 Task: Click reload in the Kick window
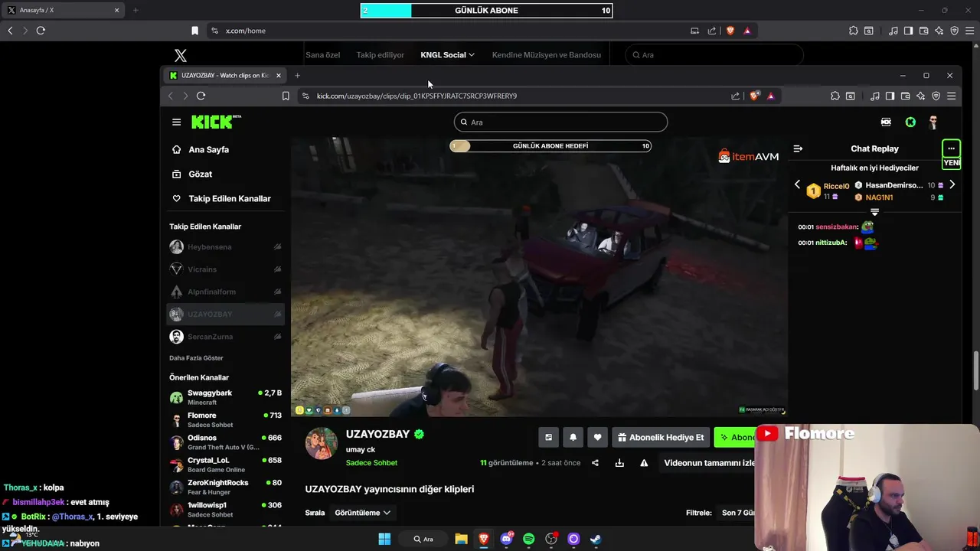pos(201,96)
